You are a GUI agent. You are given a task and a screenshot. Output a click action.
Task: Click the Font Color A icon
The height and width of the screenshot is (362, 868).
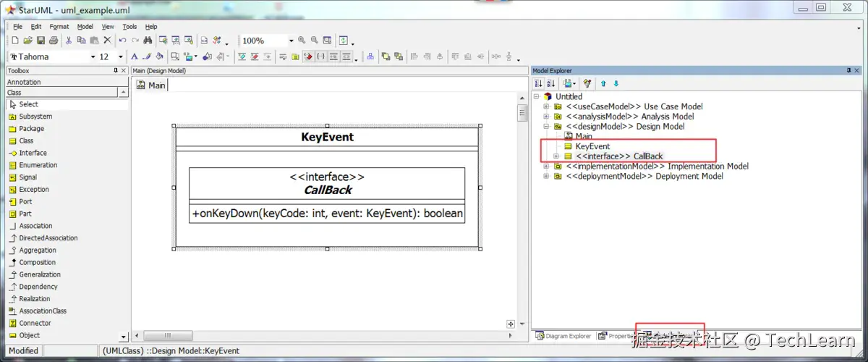pyautogui.click(x=134, y=56)
